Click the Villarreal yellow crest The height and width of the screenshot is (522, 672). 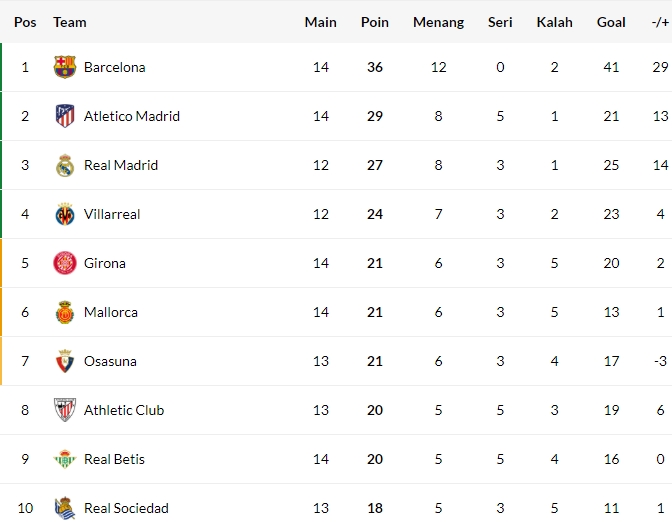tap(65, 214)
